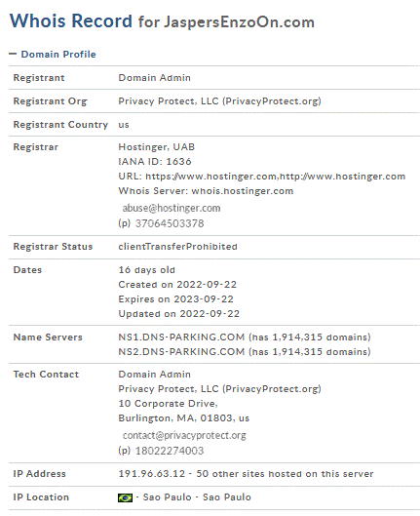420x516 pixels.
Task: Click the Domain Admin registrant value
Action: pos(155,78)
